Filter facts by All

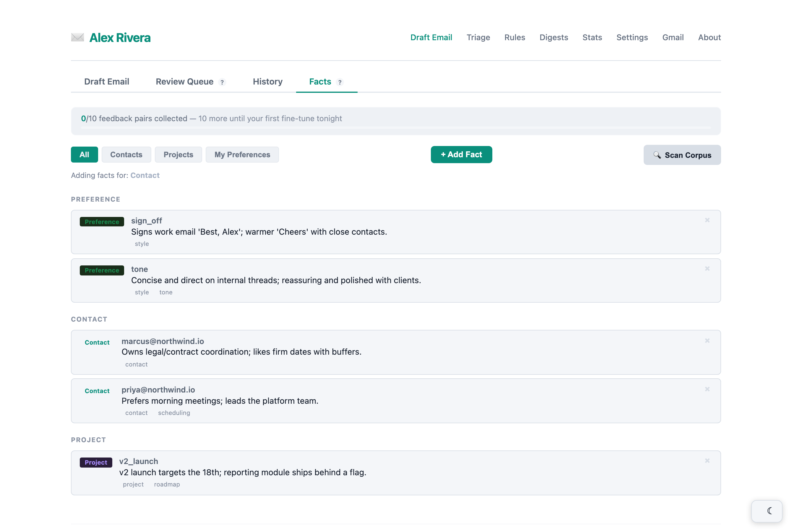point(85,155)
